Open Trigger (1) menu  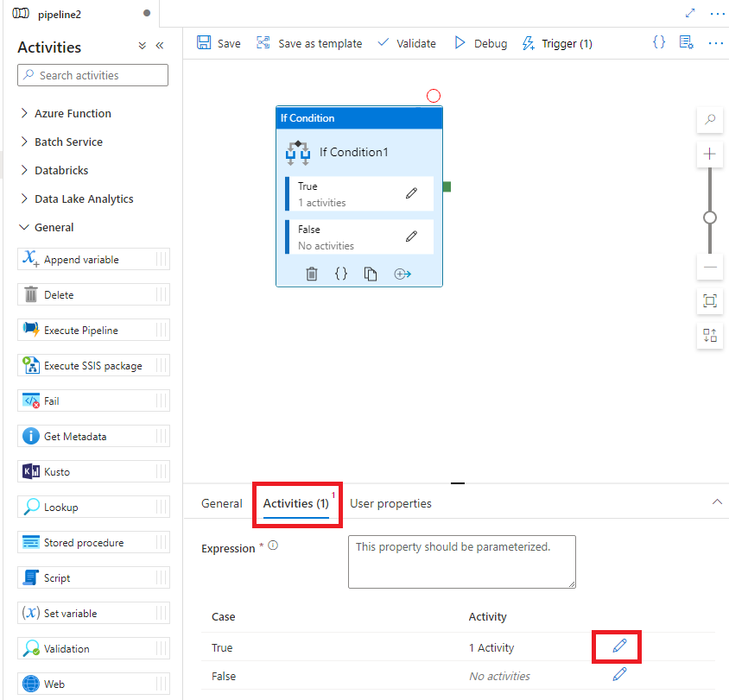pos(557,43)
